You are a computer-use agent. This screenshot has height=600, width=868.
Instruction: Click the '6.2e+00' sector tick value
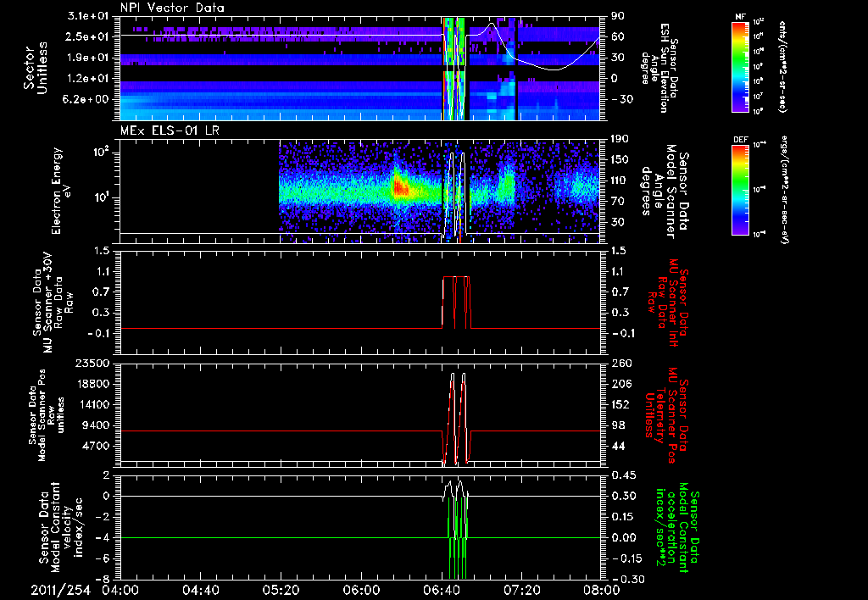(86, 99)
